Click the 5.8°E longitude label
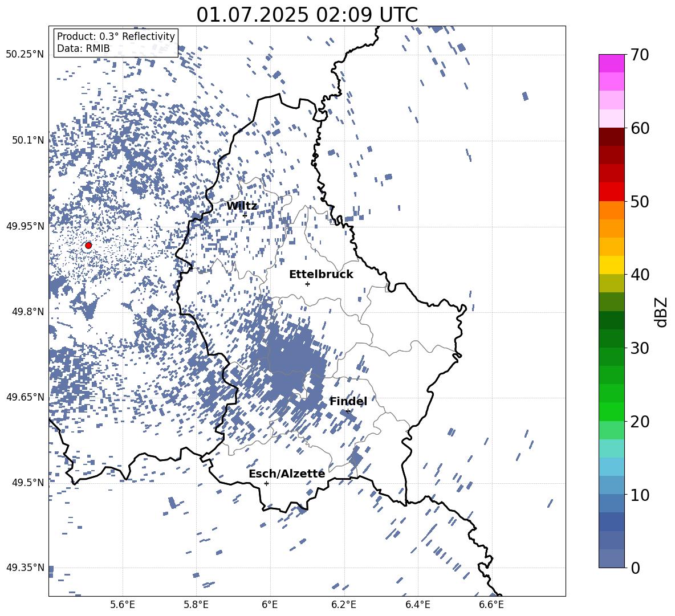The width and height of the screenshot is (675, 616). click(x=196, y=605)
